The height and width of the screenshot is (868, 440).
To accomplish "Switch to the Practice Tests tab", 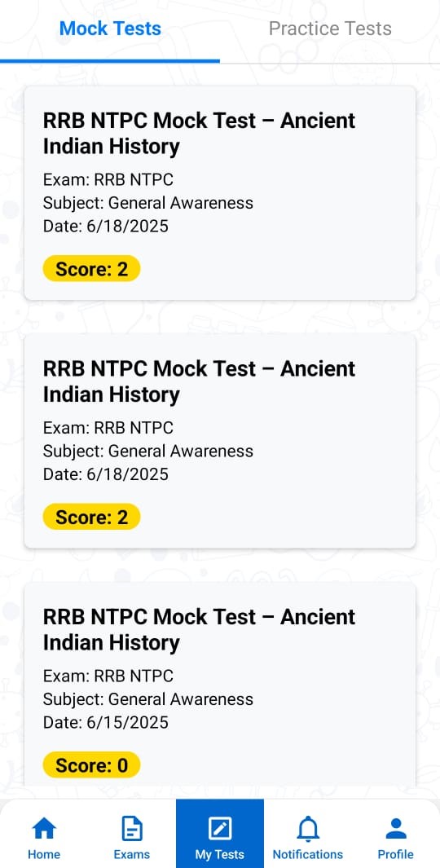I will (x=330, y=29).
